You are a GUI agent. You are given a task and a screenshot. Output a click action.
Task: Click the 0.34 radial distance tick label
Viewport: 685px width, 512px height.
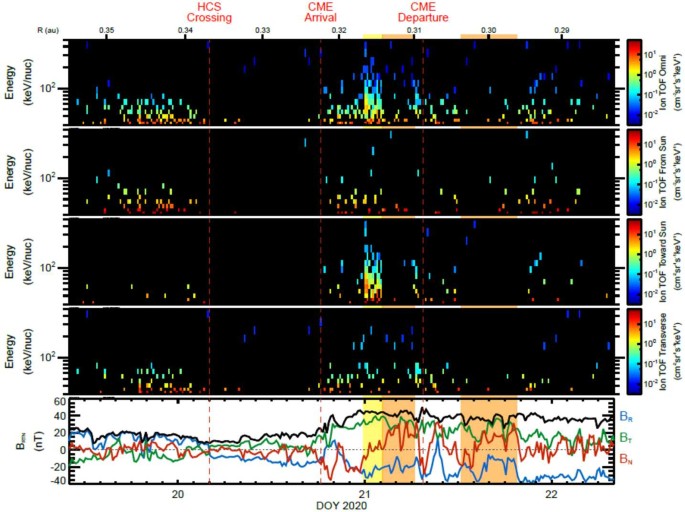click(186, 31)
